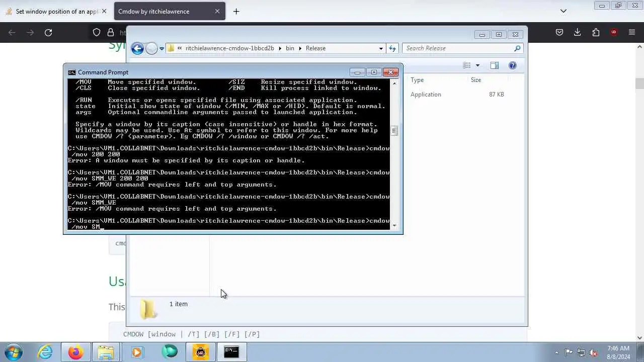Show site security lock info
The width and height of the screenshot is (644, 362).
(x=110, y=32)
